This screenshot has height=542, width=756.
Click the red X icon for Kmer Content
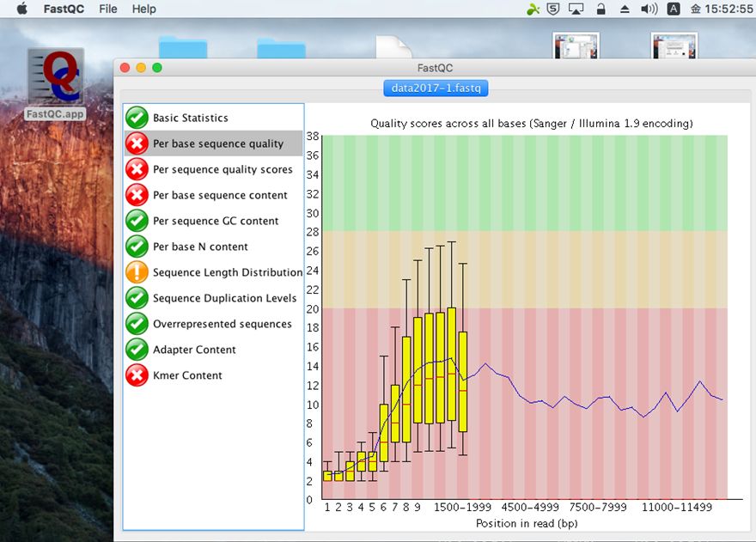point(137,375)
